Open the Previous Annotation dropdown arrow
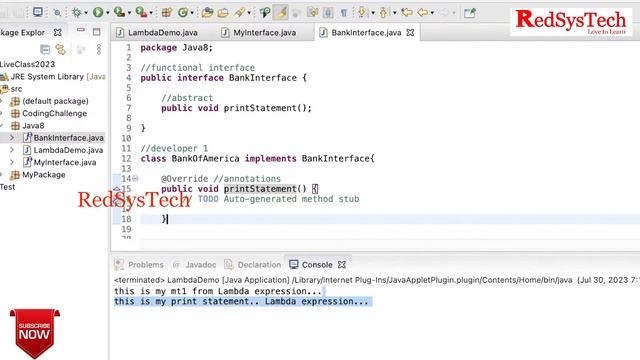Screen dimensions: 640x360 click(395, 13)
